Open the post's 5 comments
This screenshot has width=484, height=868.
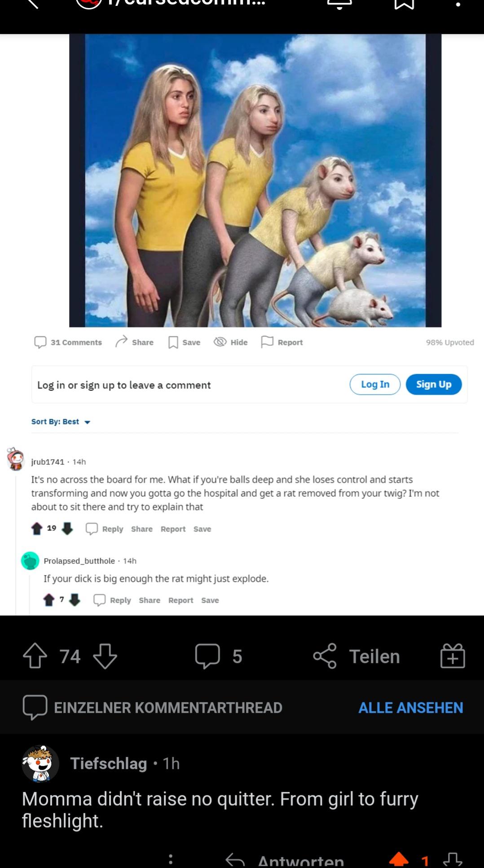point(219,656)
